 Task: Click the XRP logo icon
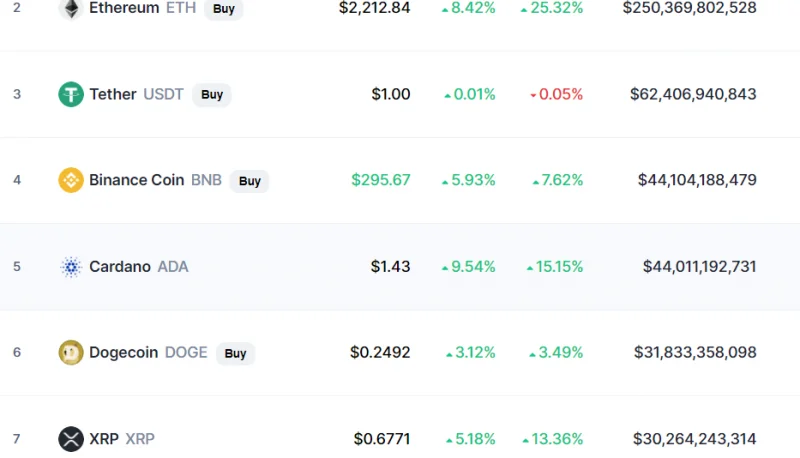click(71, 439)
